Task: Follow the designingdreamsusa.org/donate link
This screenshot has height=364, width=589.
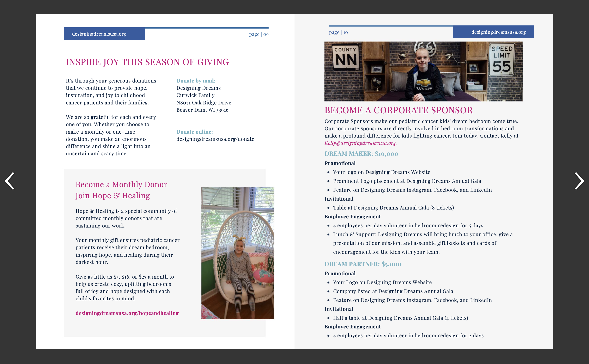Action: click(x=215, y=139)
